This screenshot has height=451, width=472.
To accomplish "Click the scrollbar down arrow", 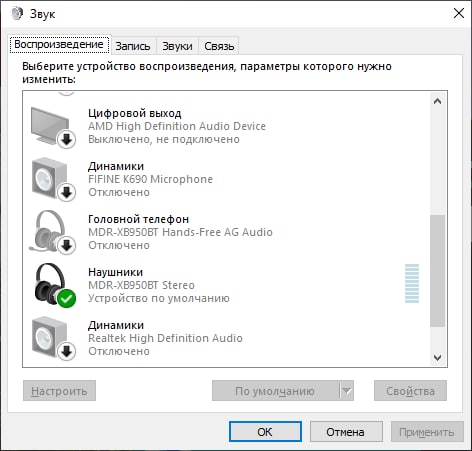I will (438, 357).
